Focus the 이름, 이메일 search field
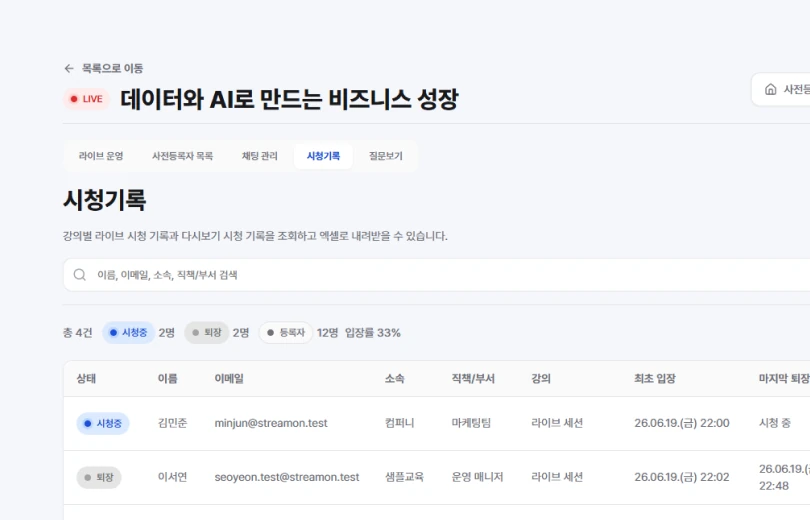The height and width of the screenshot is (520, 810). (437, 275)
